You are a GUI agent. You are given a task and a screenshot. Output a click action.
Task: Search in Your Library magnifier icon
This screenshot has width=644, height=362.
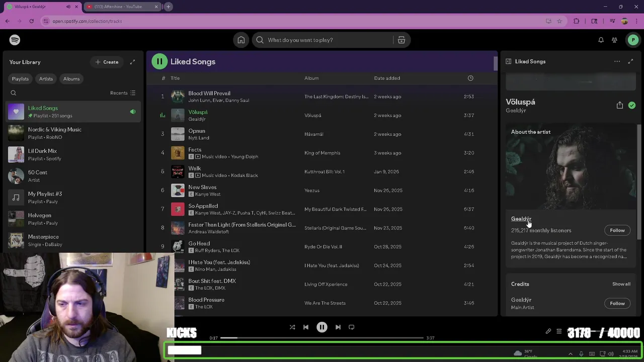point(14,93)
